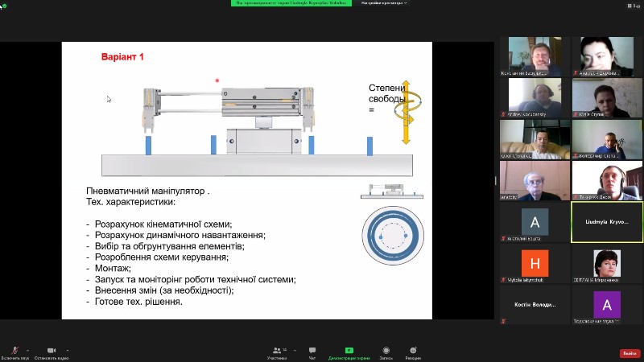Image resolution: width=644 pixels, height=362 pixels.
Task: Open the view options dropdown in top bar
Action: (x=385, y=3)
